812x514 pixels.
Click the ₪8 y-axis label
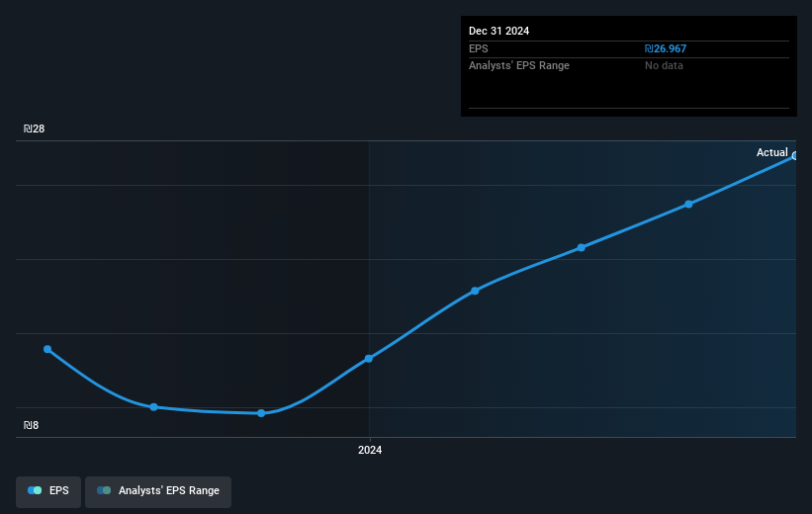click(31, 425)
